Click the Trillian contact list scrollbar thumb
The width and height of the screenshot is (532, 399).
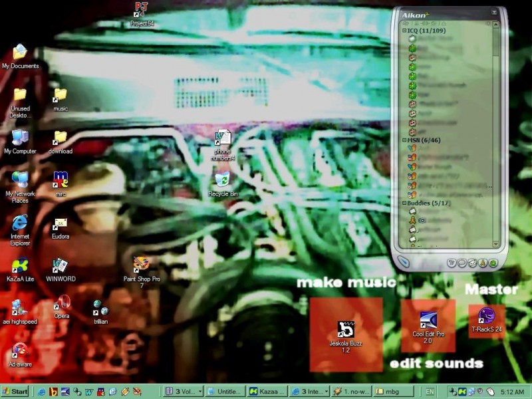[495, 42]
